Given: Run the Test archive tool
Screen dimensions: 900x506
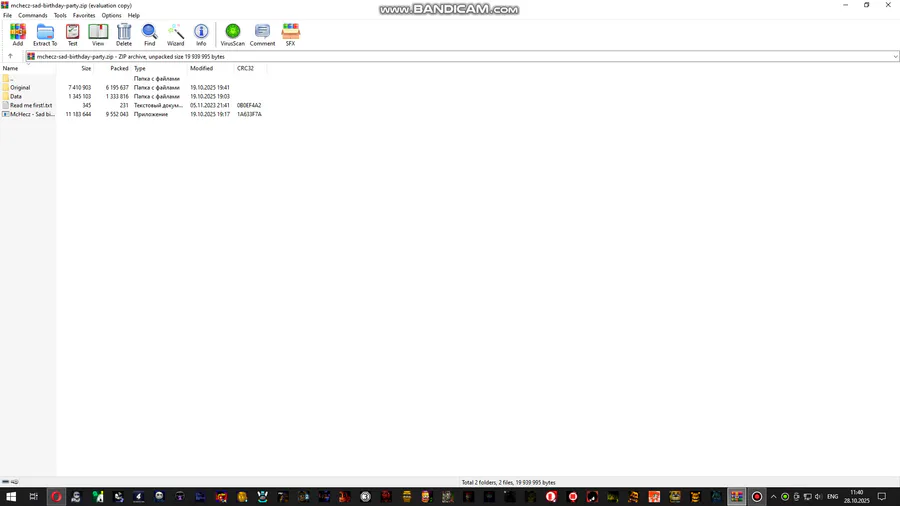Looking at the screenshot, I should [72, 34].
